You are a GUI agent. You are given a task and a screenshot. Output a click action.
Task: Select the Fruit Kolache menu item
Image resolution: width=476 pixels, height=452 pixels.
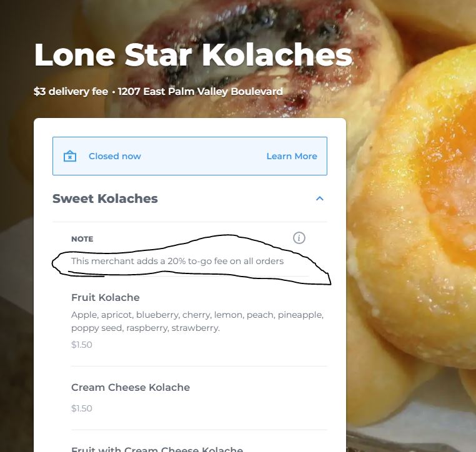click(106, 297)
